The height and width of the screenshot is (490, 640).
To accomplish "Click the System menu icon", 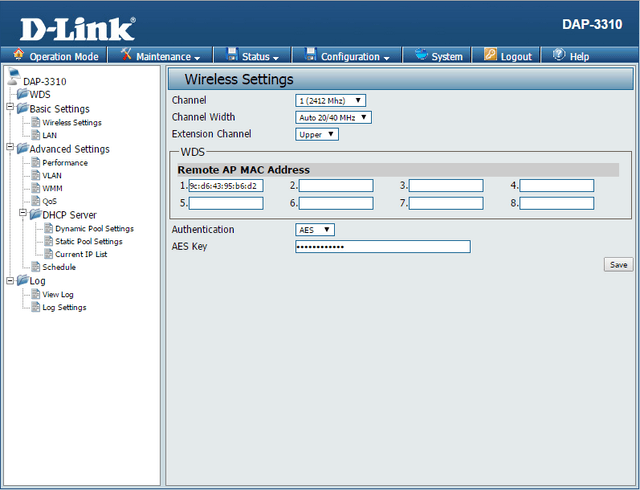I will [x=421, y=54].
